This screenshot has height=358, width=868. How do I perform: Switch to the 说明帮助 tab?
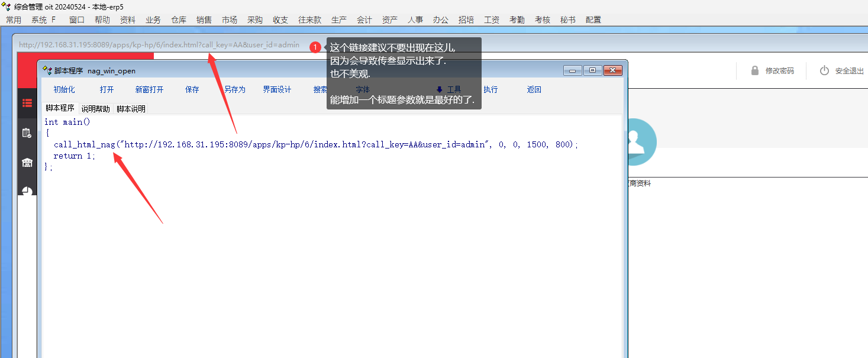click(96, 109)
